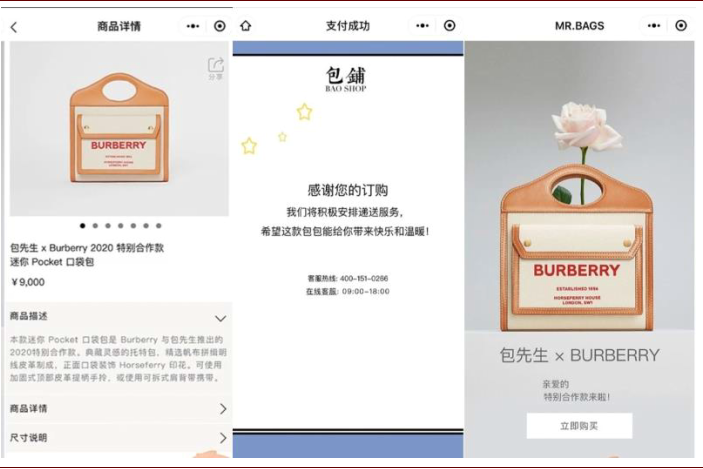Share the product using the 分享 icon
This screenshot has height=469, width=703.
point(216,69)
